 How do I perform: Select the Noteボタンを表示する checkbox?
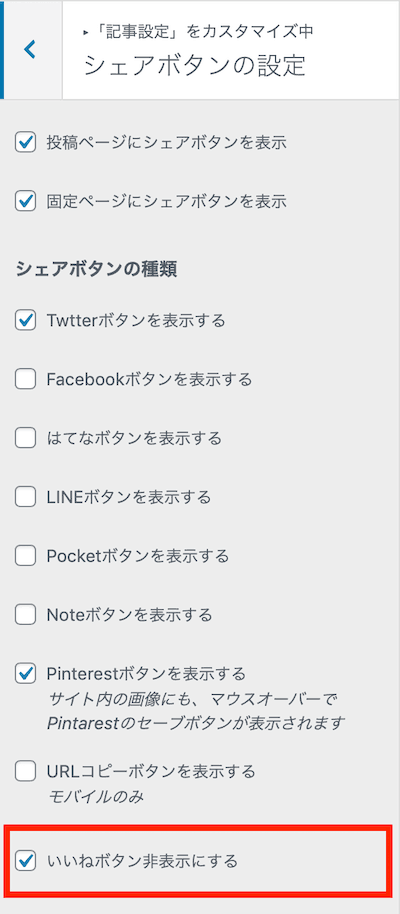25,615
